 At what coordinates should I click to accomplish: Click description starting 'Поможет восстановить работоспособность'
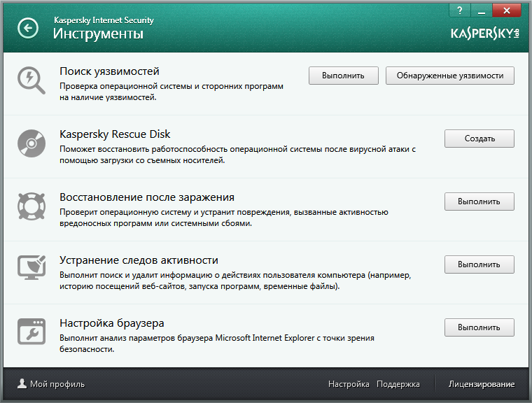[237, 155]
